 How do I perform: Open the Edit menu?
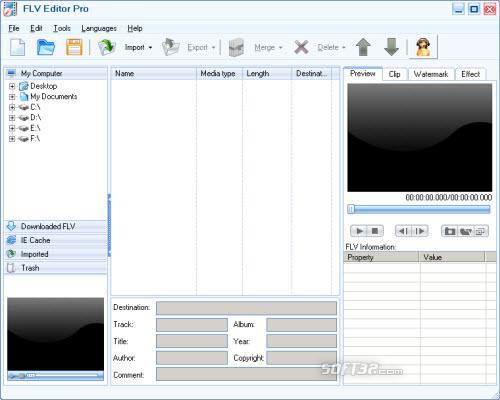pyautogui.click(x=36, y=28)
